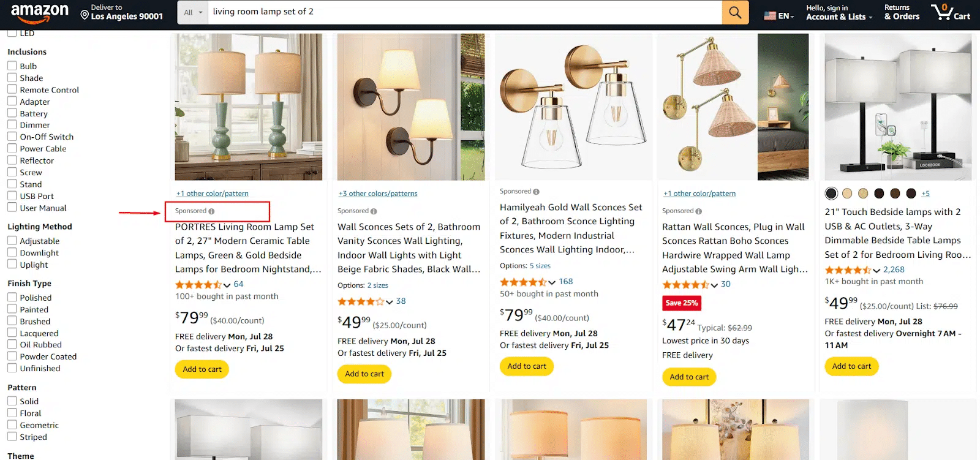Check the Remote Control inclusion filter
The image size is (980, 460).
pos(12,89)
